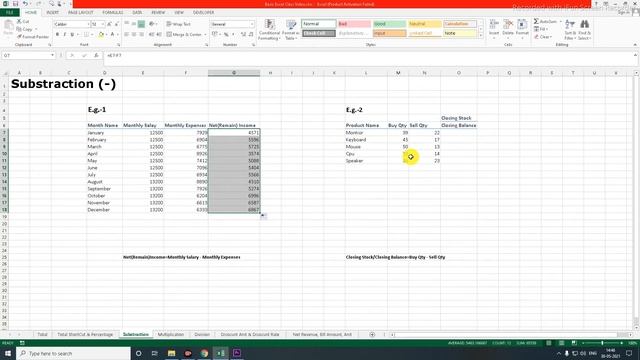The height and width of the screenshot is (360, 640).
Task: Toggle Align Right horizontal alignment
Action: coord(141,35)
